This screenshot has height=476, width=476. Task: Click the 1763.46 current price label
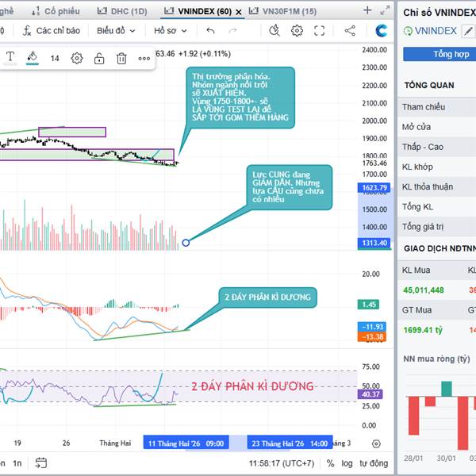(x=374, y=163)
